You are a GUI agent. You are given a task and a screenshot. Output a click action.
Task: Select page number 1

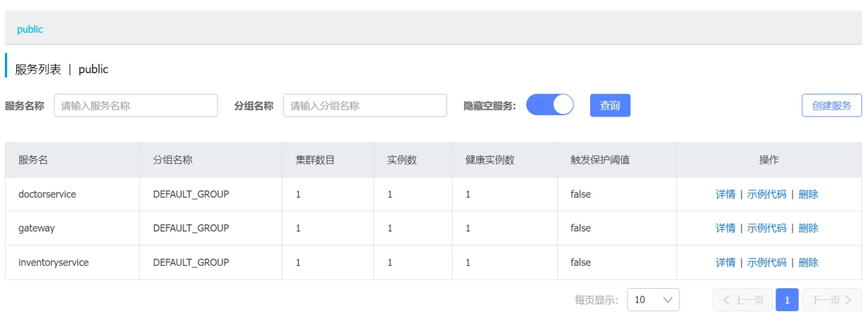[x=787, y=300]
